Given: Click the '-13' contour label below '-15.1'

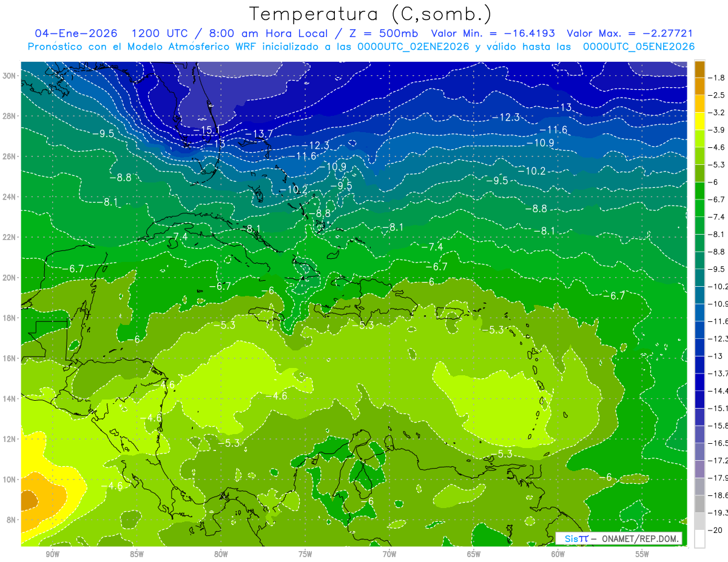Looking at the screenshot, I should click(x=215, y=144).
